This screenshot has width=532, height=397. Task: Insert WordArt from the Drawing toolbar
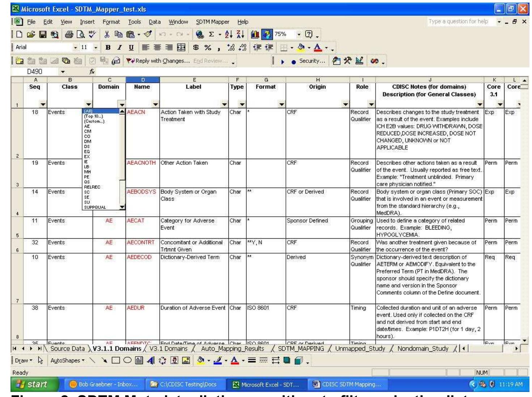[x=151, y=360]
